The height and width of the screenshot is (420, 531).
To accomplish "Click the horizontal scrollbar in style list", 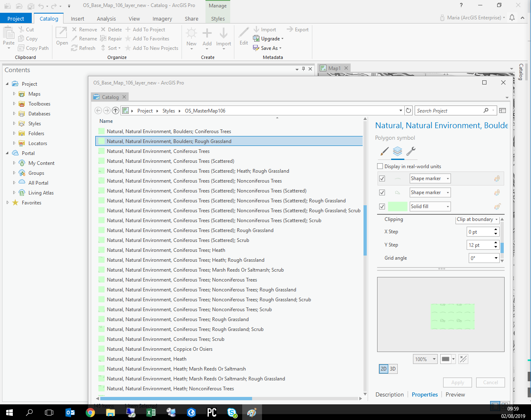I will point(176,399).
